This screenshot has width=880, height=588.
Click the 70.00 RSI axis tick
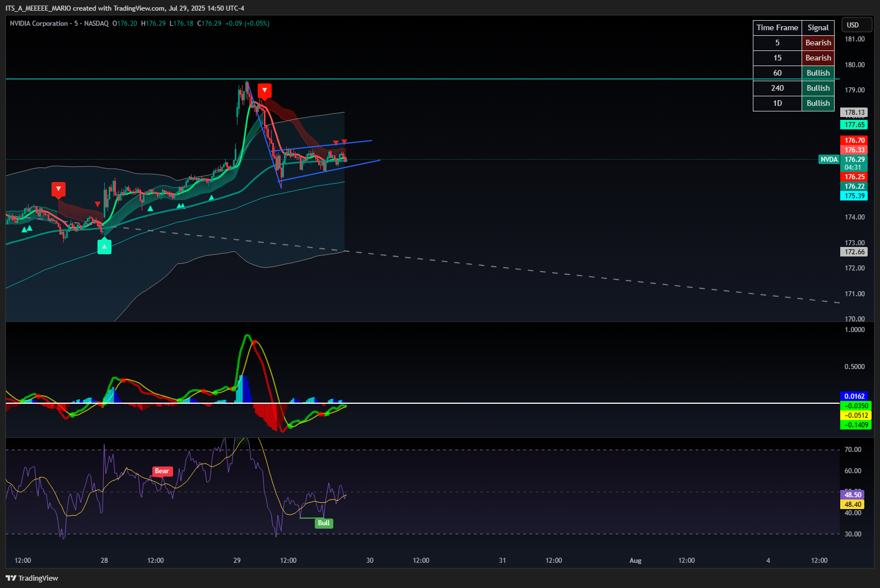853,450
